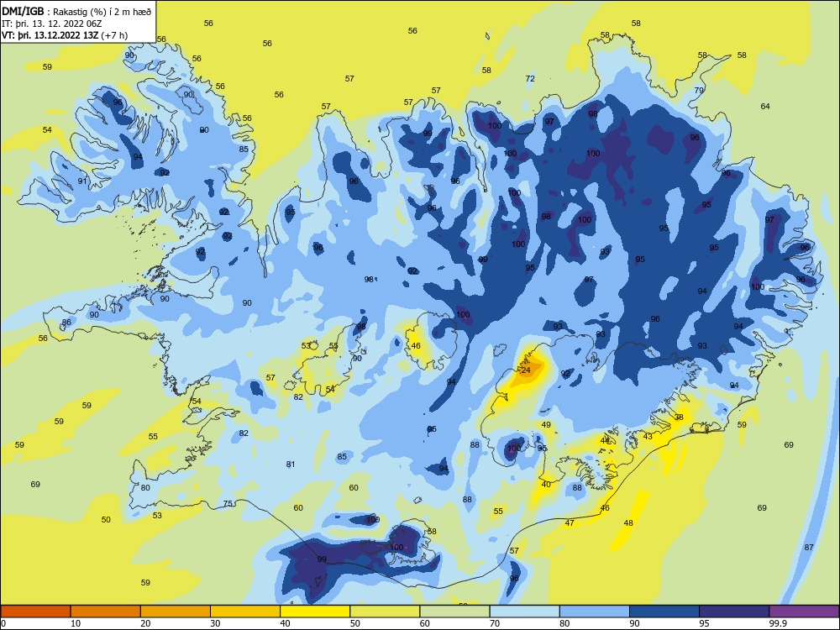Click the orange 10–20 legend swatch

tap(106, 612)
